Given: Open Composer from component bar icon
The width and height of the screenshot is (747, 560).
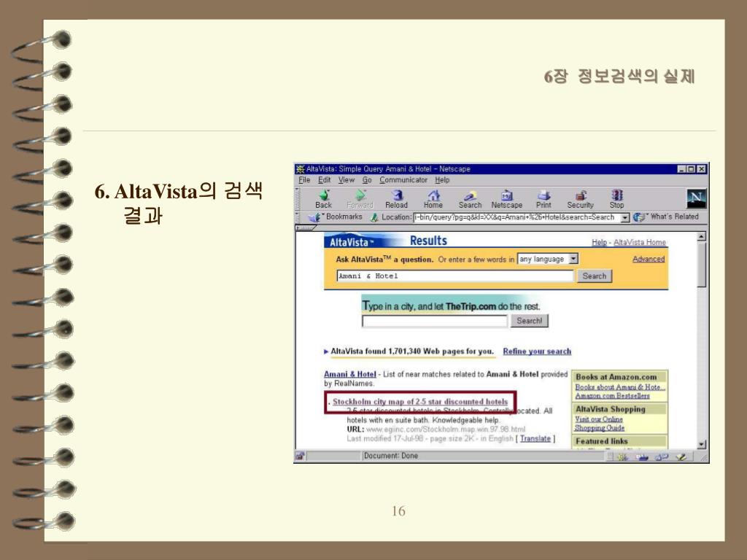Looking at the screenshot, I should [681, 456].
